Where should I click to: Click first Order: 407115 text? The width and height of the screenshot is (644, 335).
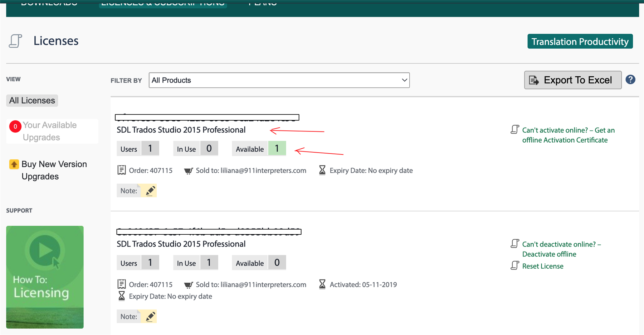click(x=151, y=171)
